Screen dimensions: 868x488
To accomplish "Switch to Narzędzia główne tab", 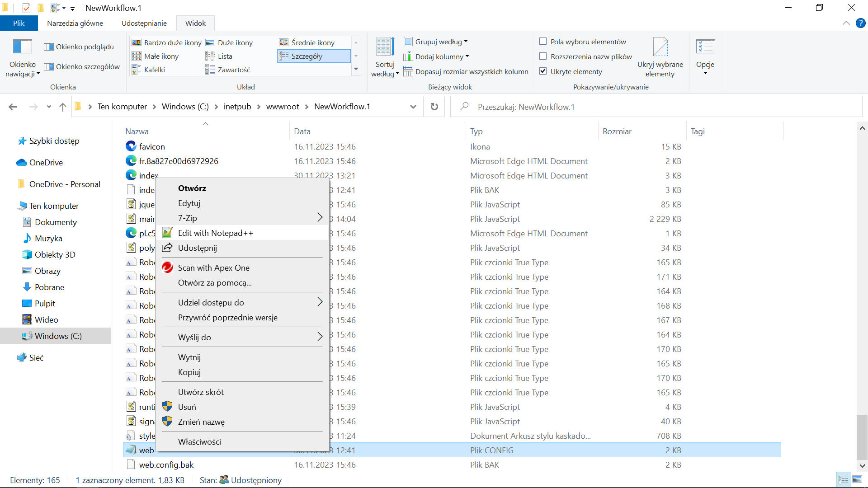I will pyautogui.click(x=75, y=23).
